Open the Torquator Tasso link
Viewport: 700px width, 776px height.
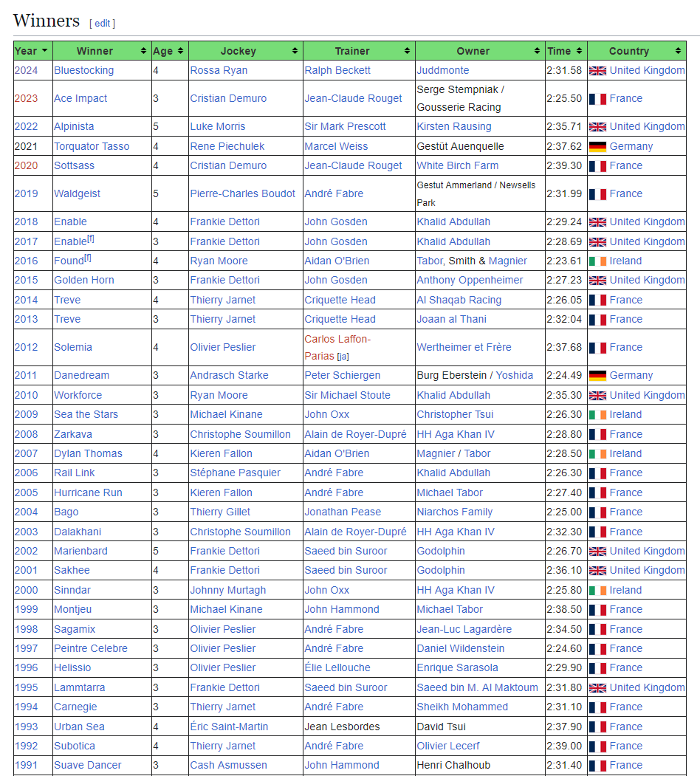click(92, 146)
